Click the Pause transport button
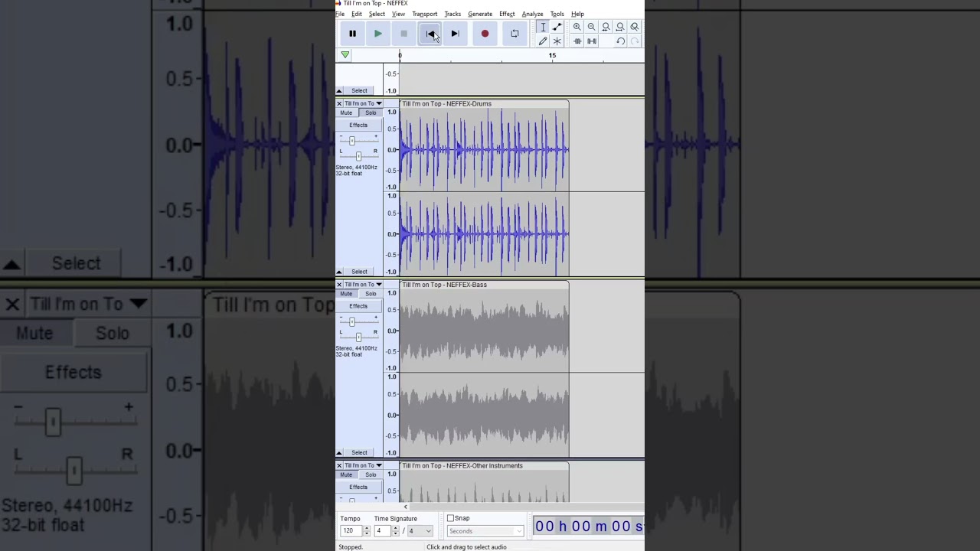This screenshot has height=551, width=980. [x=352, y=34]
